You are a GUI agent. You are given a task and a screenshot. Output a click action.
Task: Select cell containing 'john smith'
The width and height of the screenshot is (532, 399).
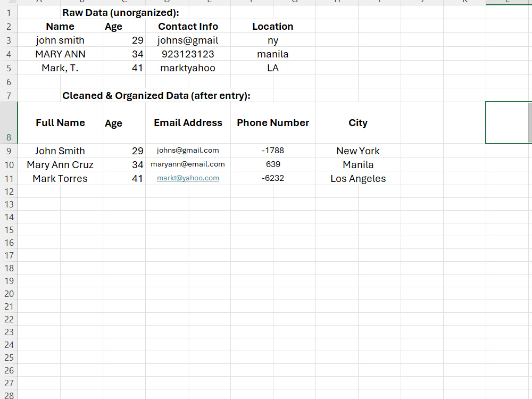tap(60, 40)
